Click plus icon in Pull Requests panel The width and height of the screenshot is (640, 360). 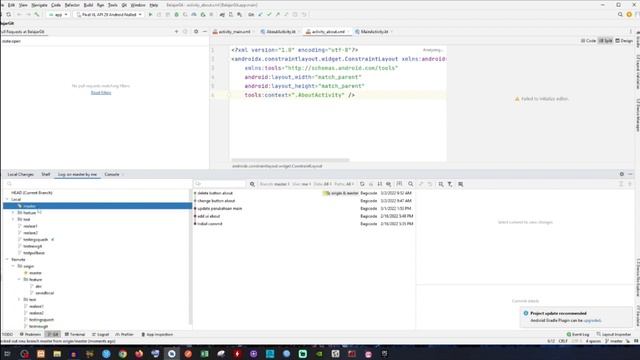(176, 31)
